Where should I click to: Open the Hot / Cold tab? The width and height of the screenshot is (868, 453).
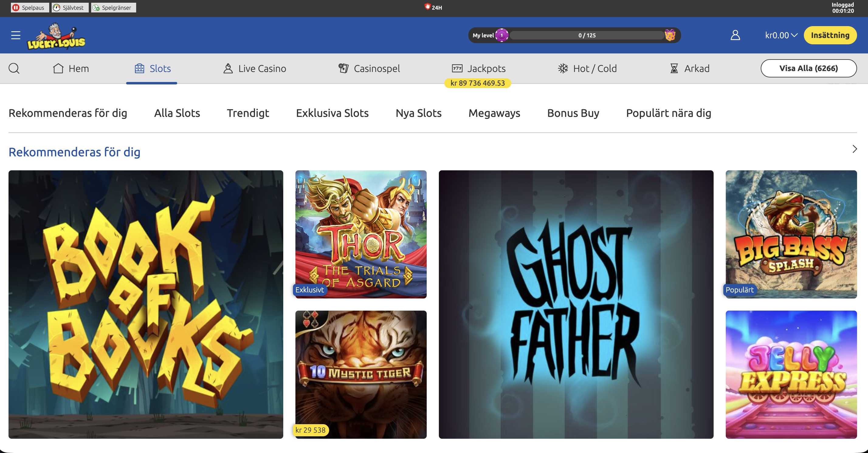tap(587, 68)
